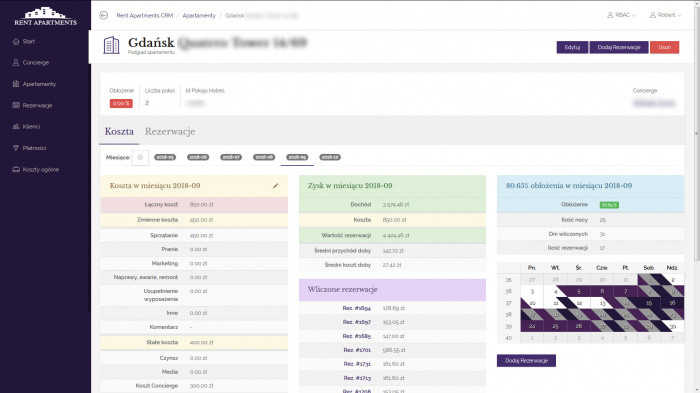700x393 pixels.
Task: Click the back arrow icon in breadcrumb bar
Action: [x=104, y=15]
